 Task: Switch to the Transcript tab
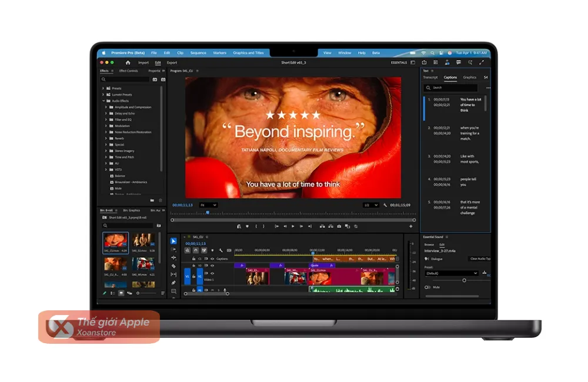click(x=430, y=77)
